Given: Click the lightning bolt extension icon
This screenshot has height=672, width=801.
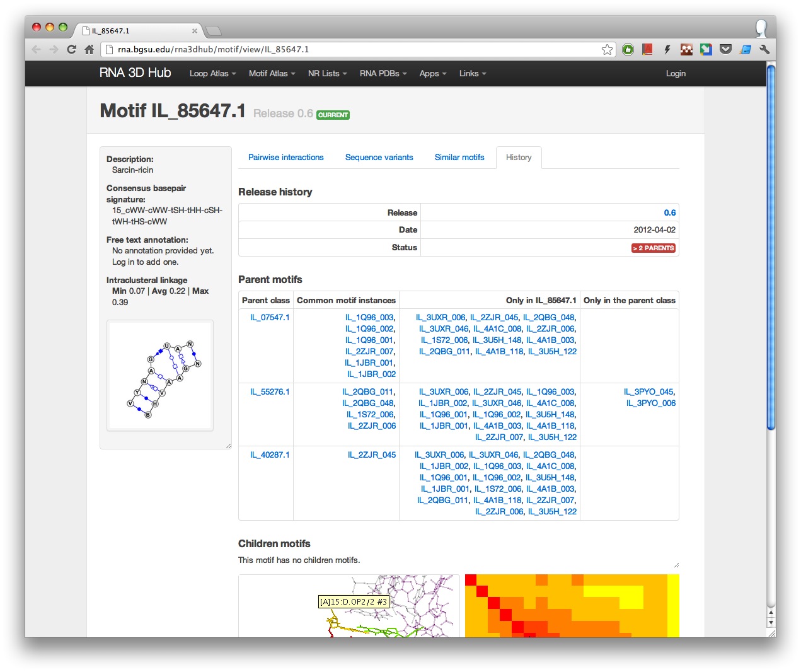Looking at the screenshot, I should [x=667, y=49].
